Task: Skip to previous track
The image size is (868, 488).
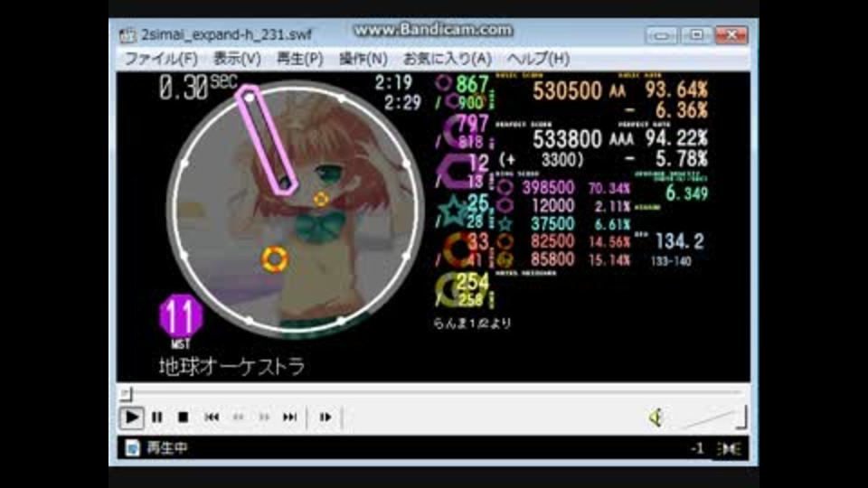Action: (x=212, y=418)
